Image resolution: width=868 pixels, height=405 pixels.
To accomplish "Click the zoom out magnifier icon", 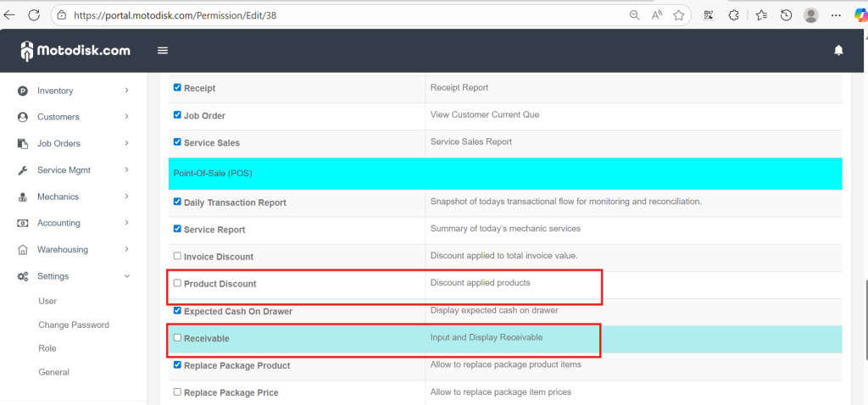I will click(634, 15).
